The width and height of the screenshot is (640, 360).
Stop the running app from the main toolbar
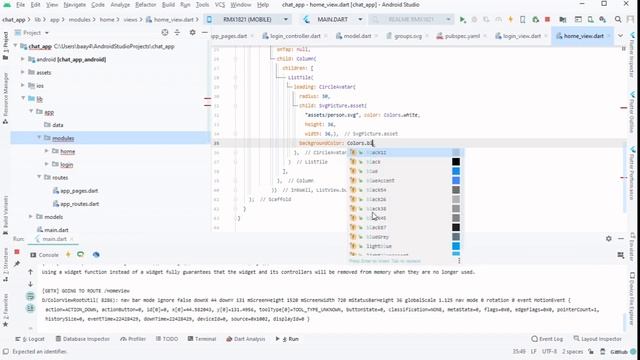[548, 20]
